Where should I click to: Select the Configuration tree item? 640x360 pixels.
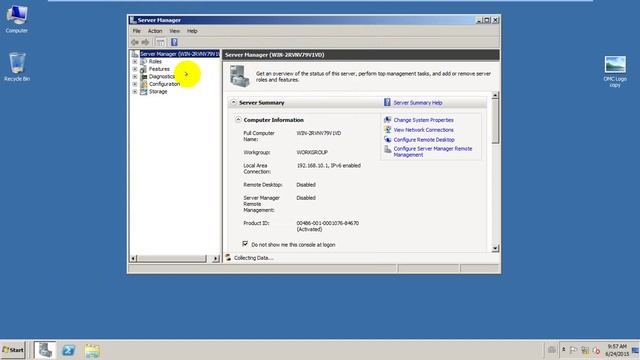tap(164, 84)
